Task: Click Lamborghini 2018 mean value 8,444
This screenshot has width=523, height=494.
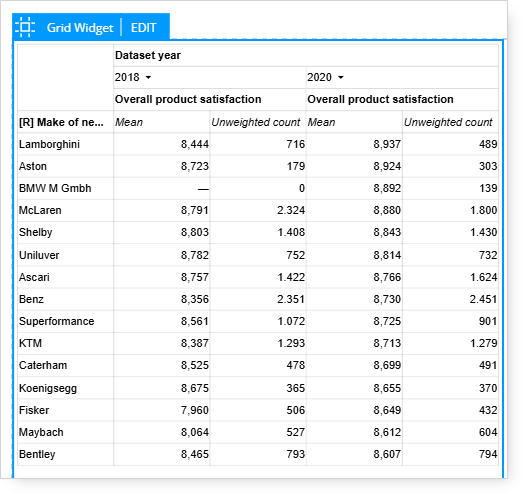Action: pyautogui.click(x=195, y=144)
